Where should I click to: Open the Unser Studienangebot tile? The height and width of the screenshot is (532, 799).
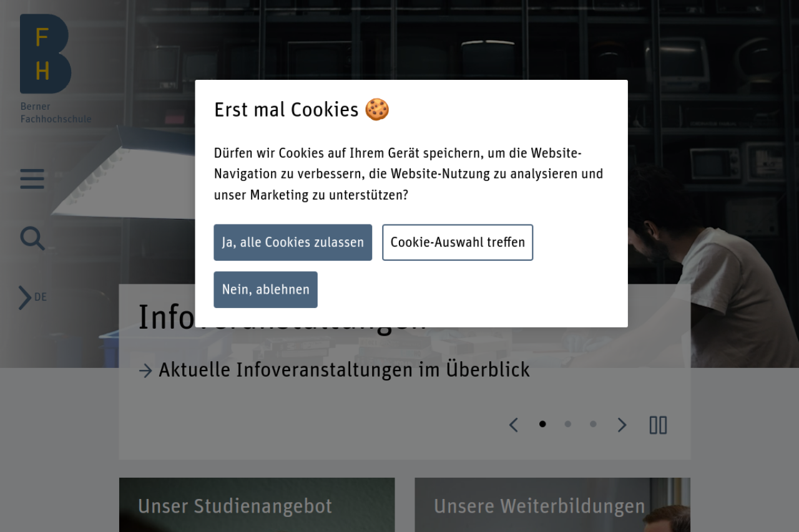tap(257, 505)
